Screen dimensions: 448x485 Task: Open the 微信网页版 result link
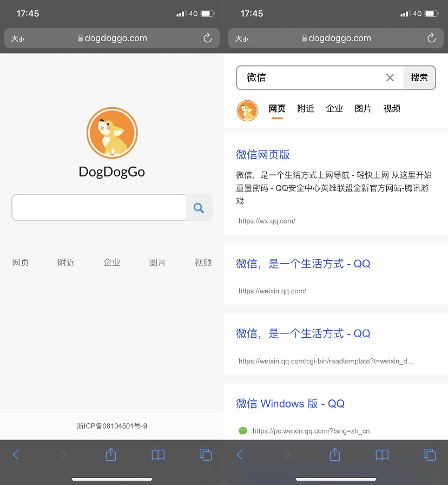pos(263,155)
